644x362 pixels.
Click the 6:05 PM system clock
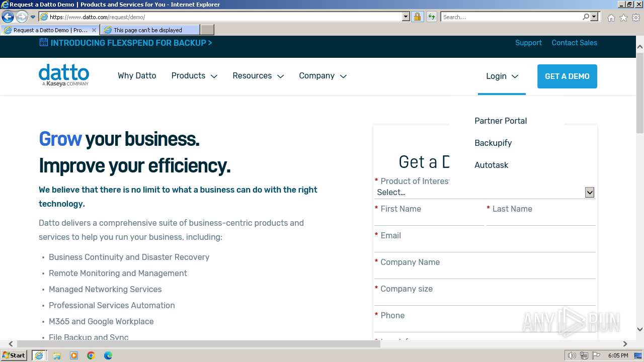click(618, 355)
